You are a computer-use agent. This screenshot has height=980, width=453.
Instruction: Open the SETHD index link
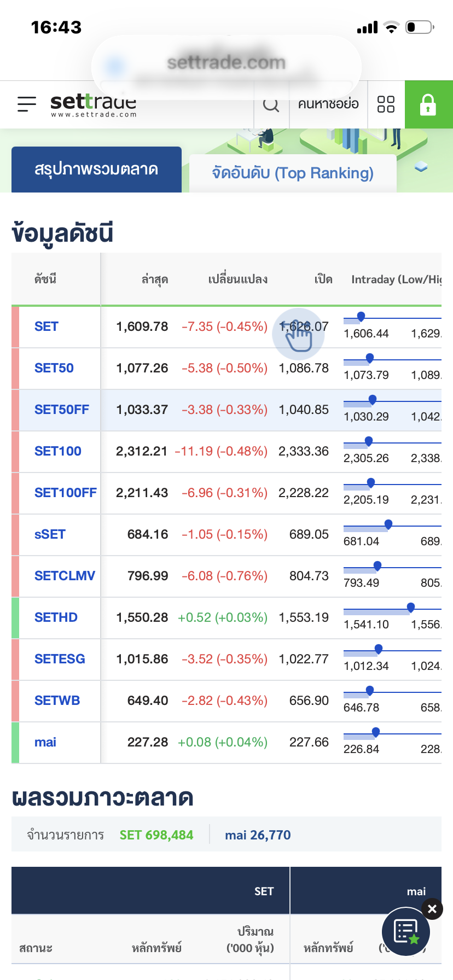point(56,617)
